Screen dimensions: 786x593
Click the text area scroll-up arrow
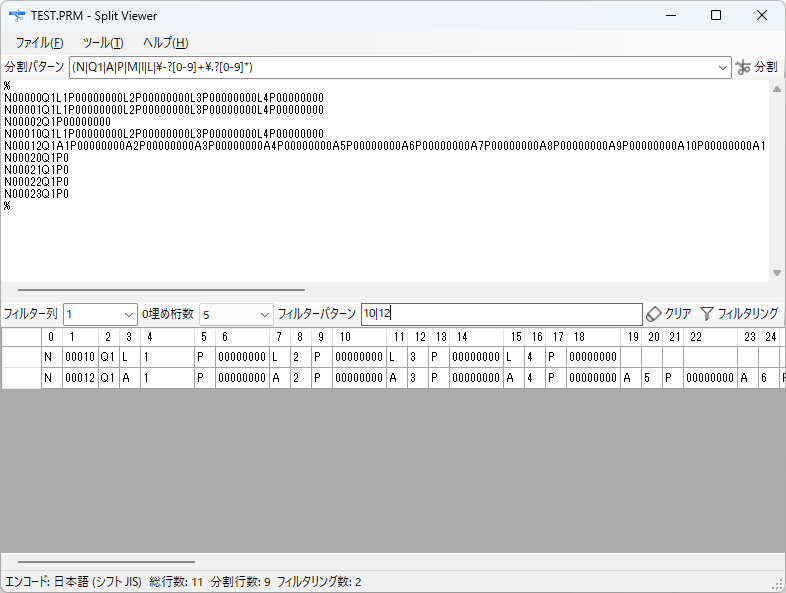click(777, 88)
